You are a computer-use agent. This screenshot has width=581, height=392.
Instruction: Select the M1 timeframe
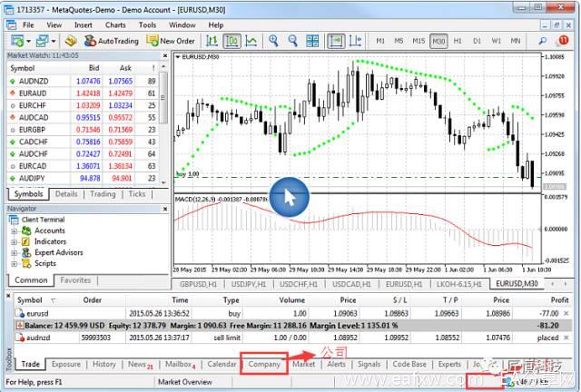pos(380,41)
